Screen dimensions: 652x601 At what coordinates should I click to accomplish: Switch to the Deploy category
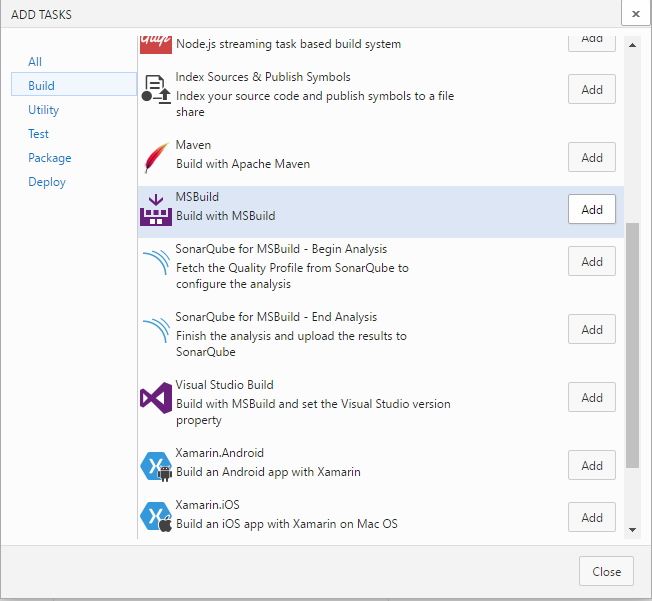tap(47, 182)
